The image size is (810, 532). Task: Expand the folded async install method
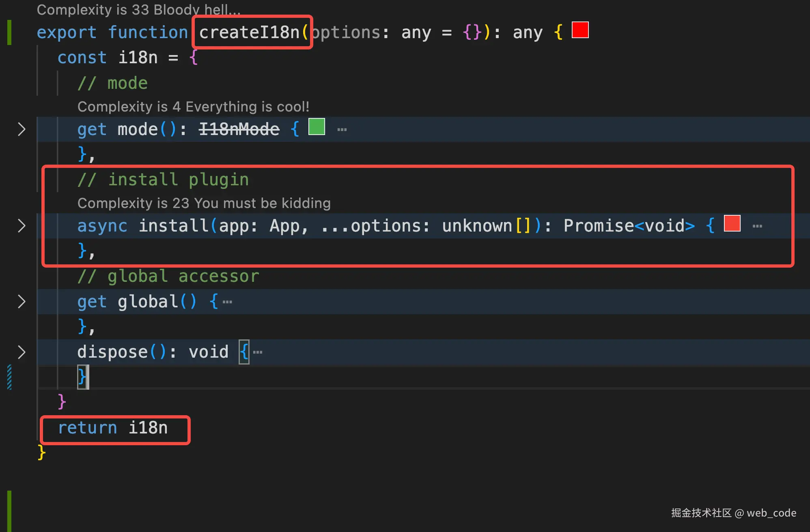[x=22, y=226]
